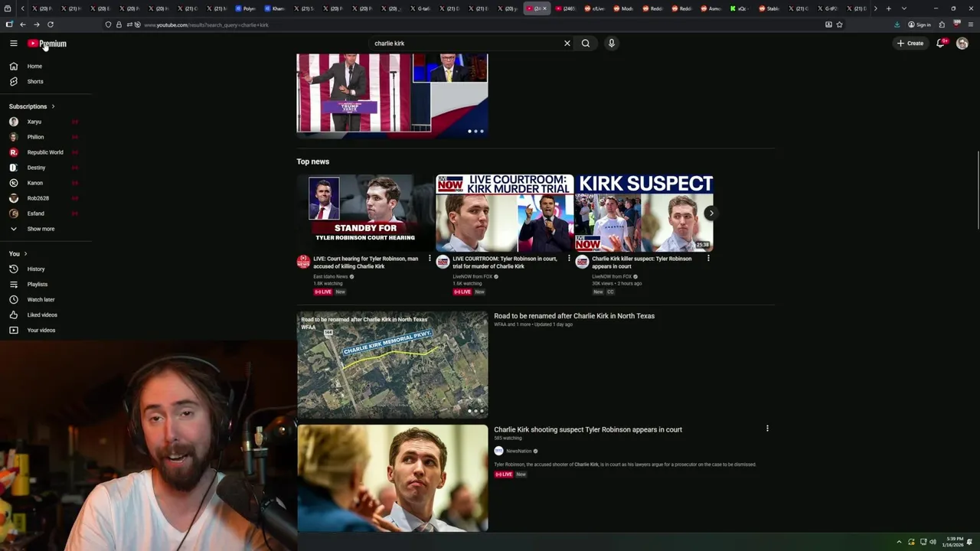Open the Republic World subscription
The height and width of the screenshot is (551, 980).
pos(46,152)
